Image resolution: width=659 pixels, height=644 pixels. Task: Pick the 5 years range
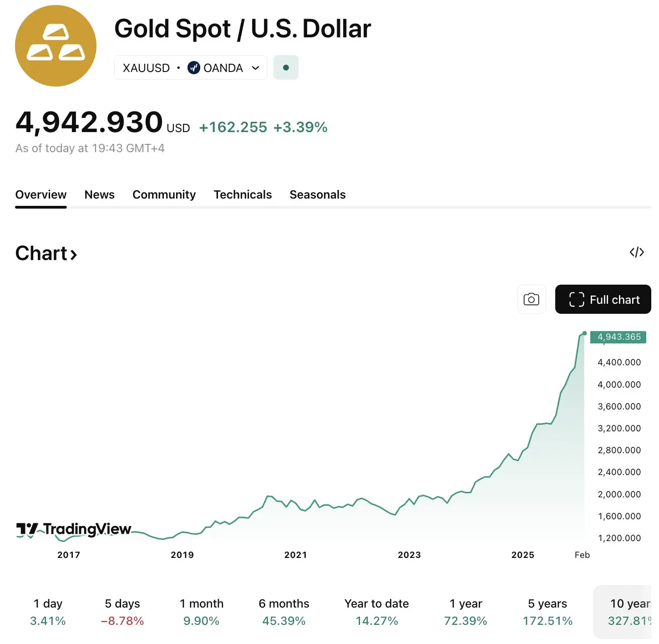(x=547, y=612)
